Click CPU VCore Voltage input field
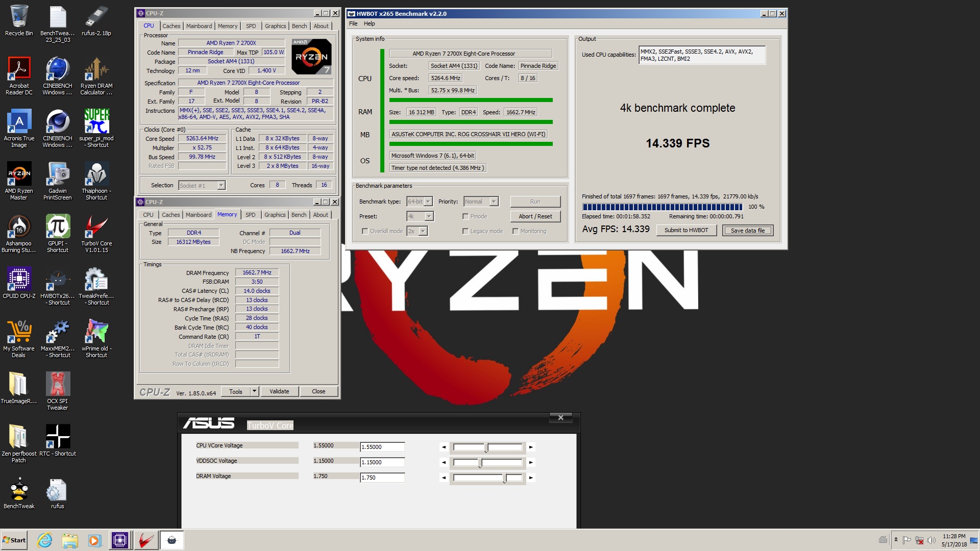980x551 pixels. coord(382,447)
